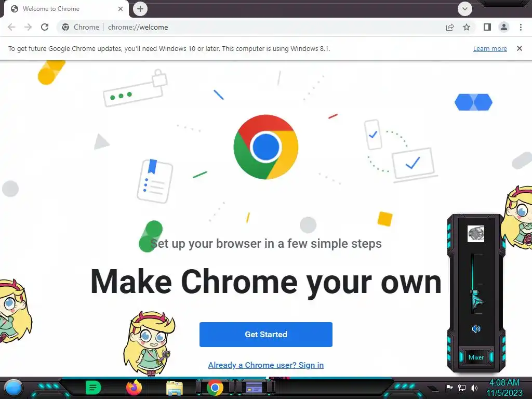
Task: Open a new tab with the plus button
Action: (140, 9)
